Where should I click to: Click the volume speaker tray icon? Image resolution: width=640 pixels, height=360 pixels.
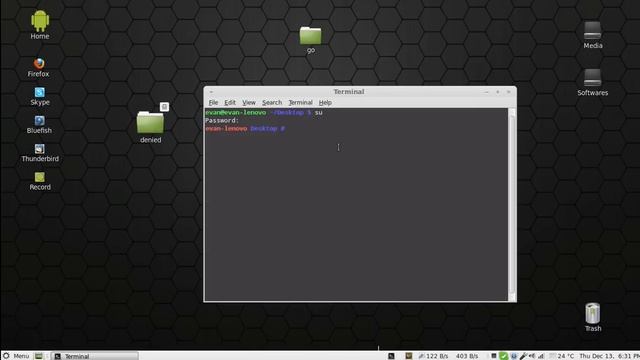532,356
